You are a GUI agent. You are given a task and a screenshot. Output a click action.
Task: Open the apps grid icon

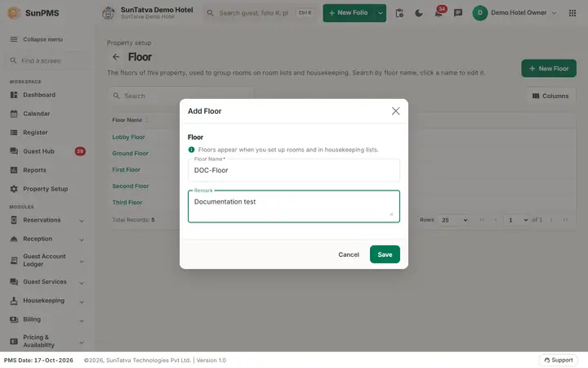tap(572, 13)
